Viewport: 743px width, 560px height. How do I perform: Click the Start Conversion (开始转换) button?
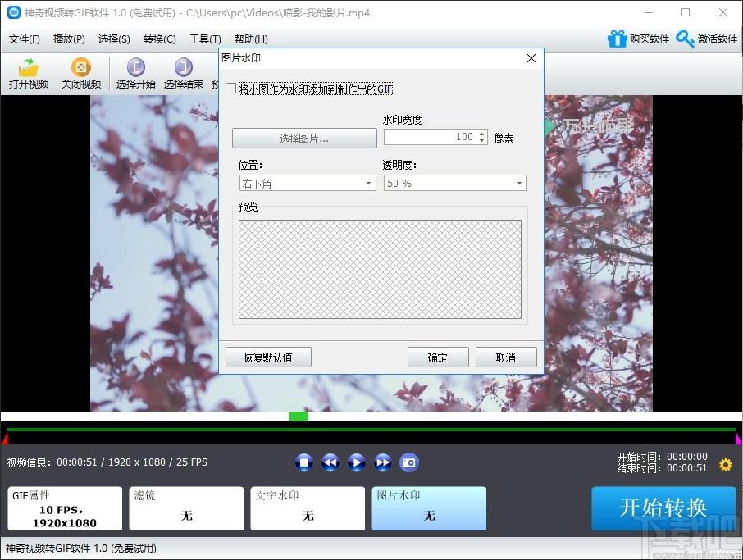click(663, 508)
